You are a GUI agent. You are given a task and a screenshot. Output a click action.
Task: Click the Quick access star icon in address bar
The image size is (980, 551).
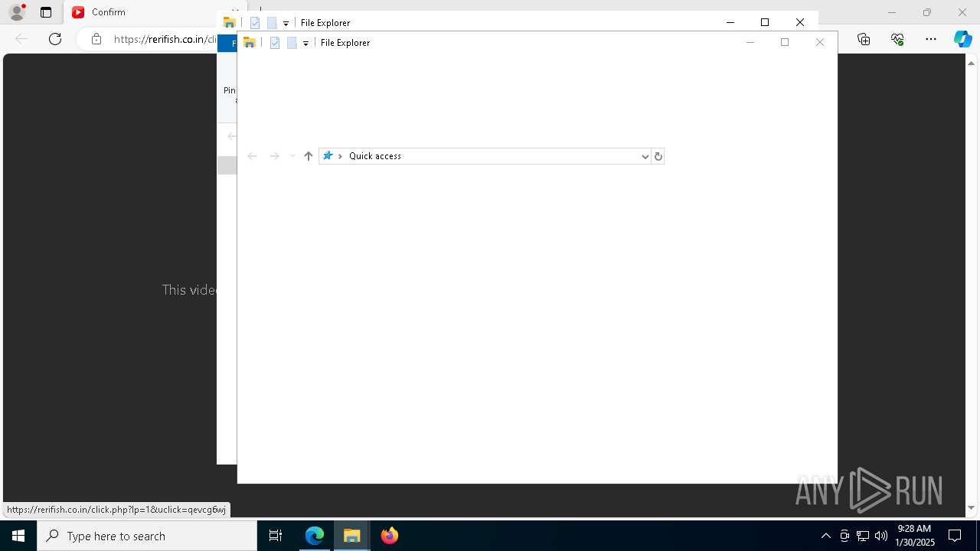(x=328, y=156)
